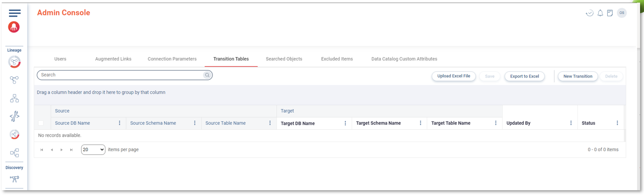Switch to the Augmented Links tab
The image size is (644, 195).
113,59
